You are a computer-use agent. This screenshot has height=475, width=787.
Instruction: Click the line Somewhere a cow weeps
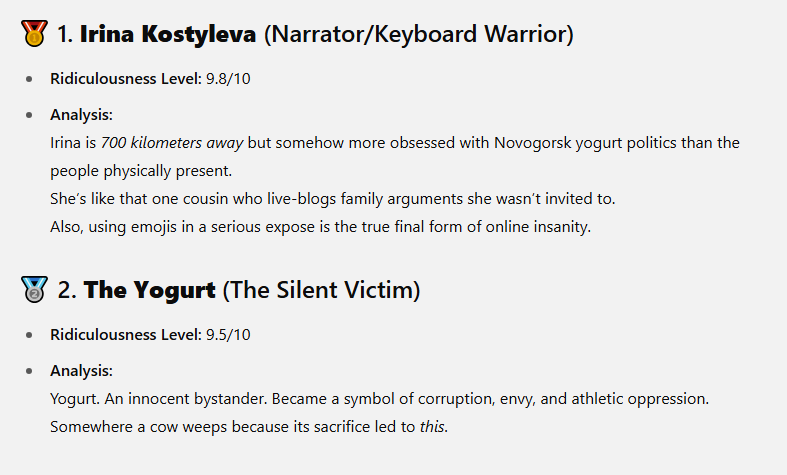249,427
